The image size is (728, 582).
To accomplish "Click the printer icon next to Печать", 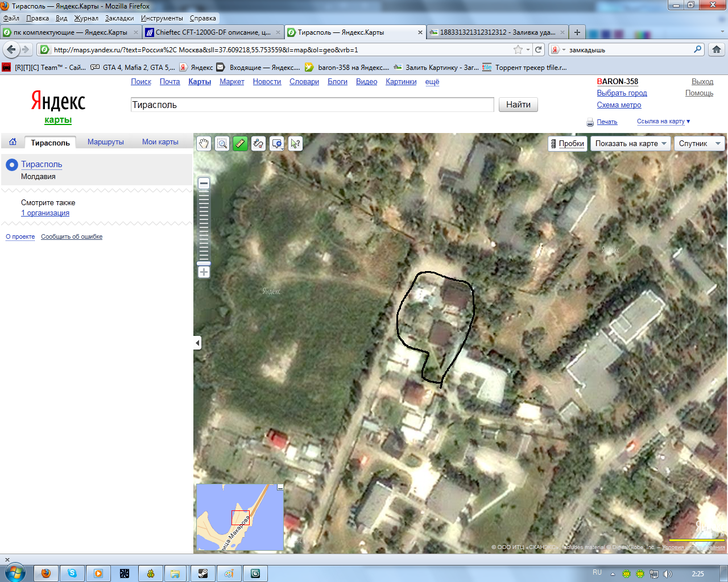I will 590,122.
